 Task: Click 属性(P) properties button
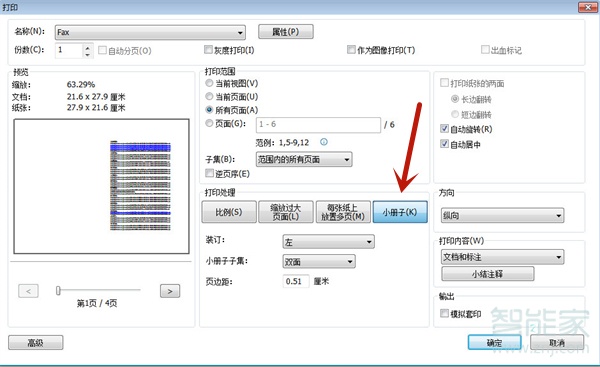286,32
